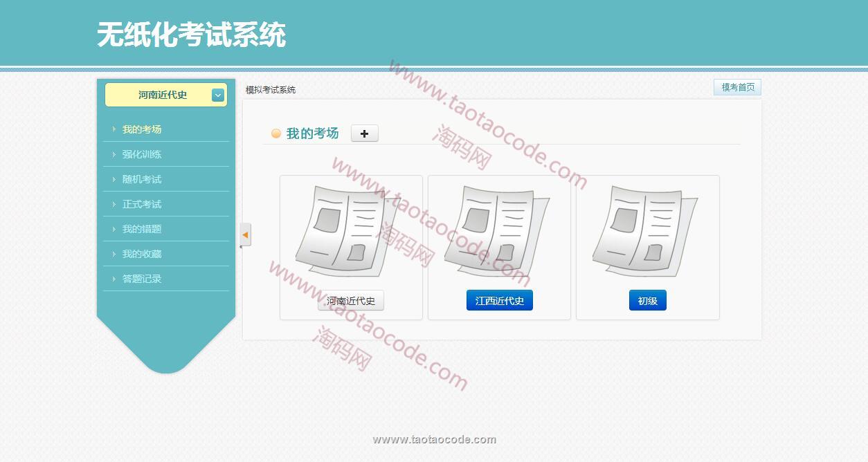The height and width of the screenshot is (462, 868).
Task: Go to 强化训练 in the sidebar
Action: (x=142, y=154)
